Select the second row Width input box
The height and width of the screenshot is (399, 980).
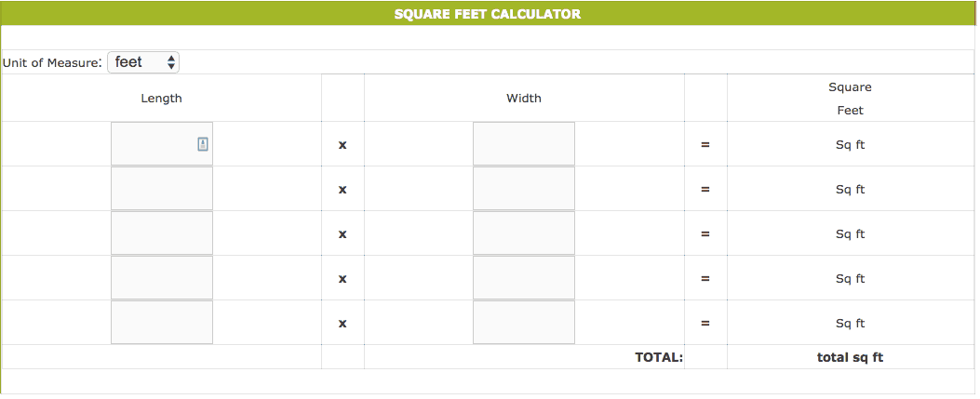pos(523,189)
